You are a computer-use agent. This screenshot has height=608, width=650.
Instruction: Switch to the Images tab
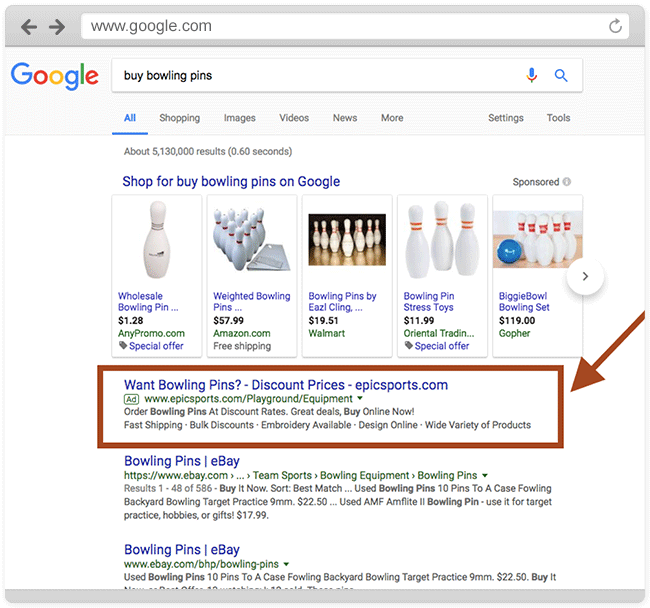240,118
